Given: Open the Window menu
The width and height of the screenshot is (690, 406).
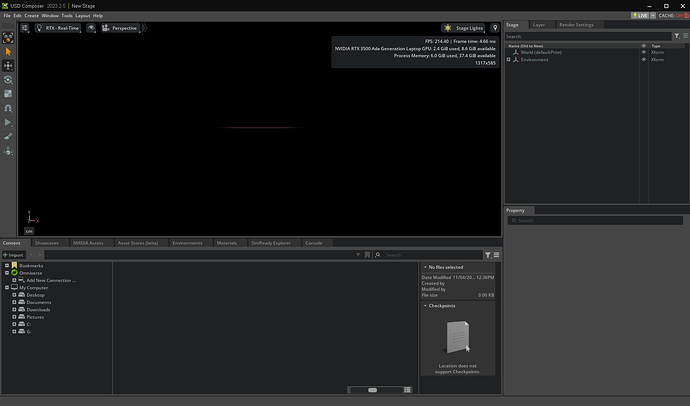Looking at the screenshot, I should coord(50,16).
